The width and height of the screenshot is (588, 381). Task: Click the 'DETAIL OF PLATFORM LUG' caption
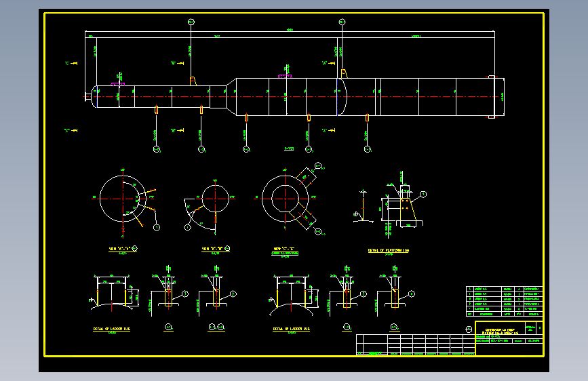(389, 251)
